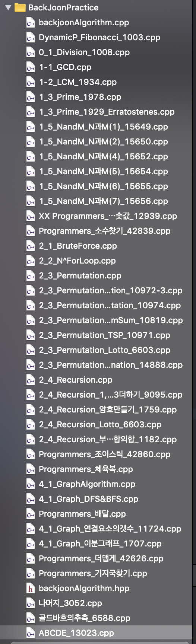Screen dimensions: 196x644
Task: Select the BackJoonPractice folder icon
Action: pos(20,7)
